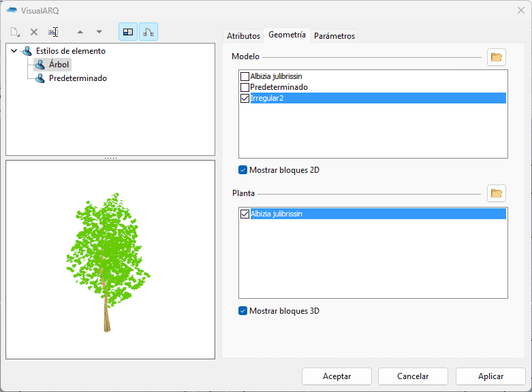Collapse the Estilos de elemento tree node
Image resolution: width=532 pixels, height=392 pixels.
pyautogui.click(x=14, y=51)
